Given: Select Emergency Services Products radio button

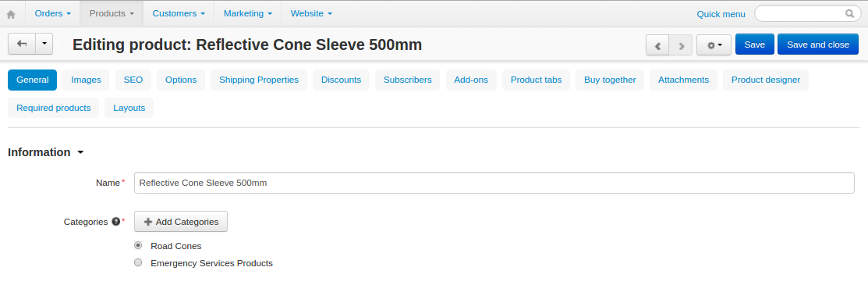Looking at the screenshot, I should point(138,263).
